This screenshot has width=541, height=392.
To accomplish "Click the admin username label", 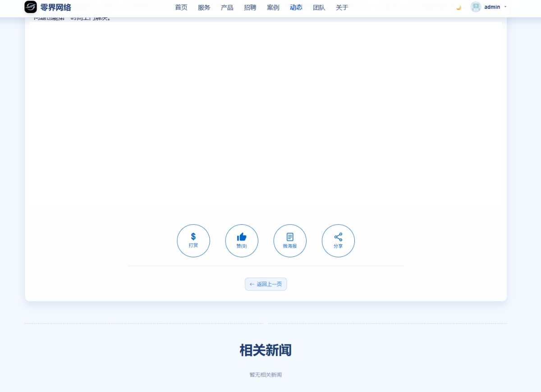I will point(492,7).
